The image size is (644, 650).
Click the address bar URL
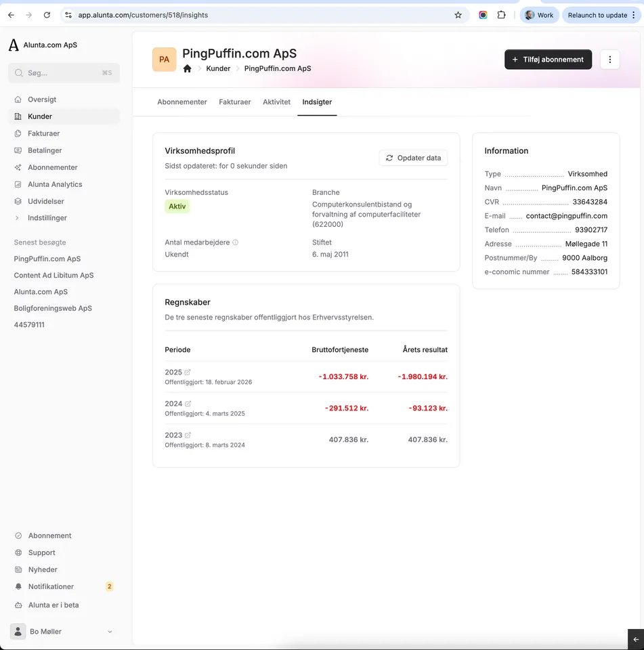click(x=143, y=15)
